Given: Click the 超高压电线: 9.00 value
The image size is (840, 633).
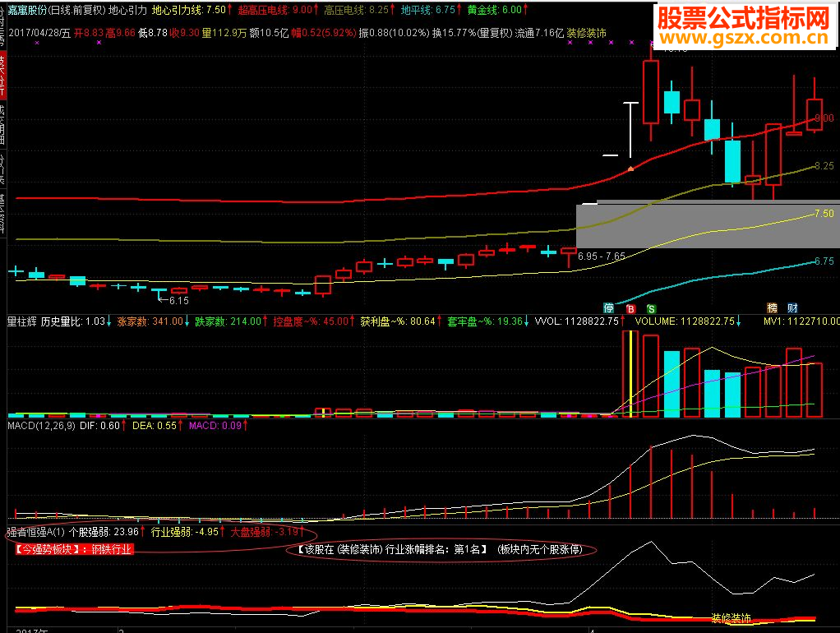Looking at the screenshot, I should 278,10.
